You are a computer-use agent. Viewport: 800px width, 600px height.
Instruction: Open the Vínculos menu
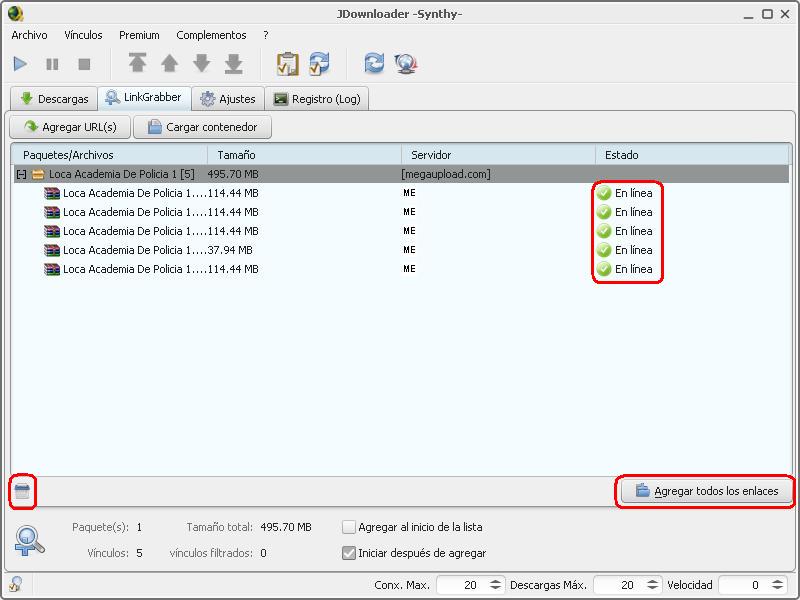pos(83,35)
